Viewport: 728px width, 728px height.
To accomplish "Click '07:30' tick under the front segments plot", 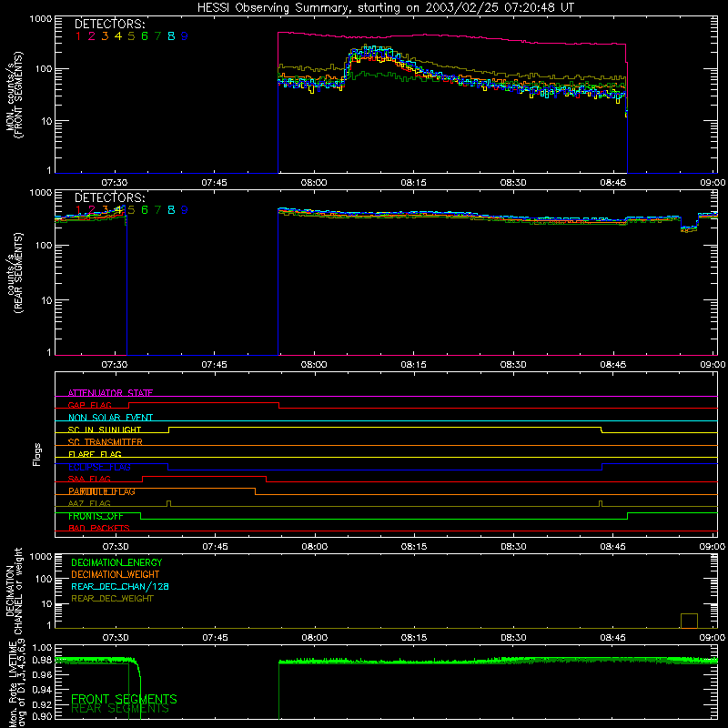I will 115,183.
